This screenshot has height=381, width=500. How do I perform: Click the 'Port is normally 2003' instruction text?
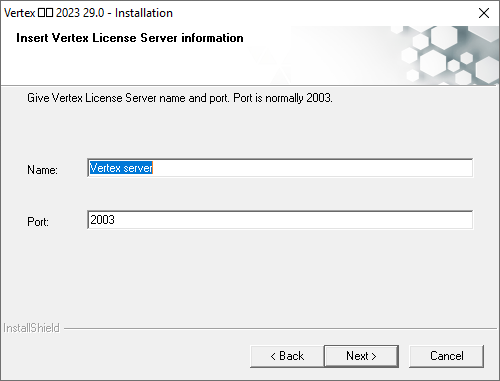pyautogui.click(x=283, y=98)
